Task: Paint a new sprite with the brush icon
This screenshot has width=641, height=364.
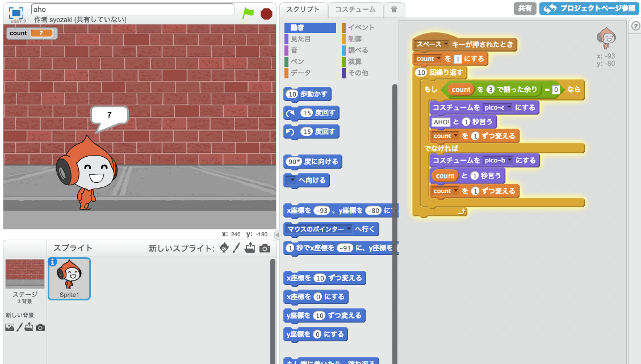Action: point(236,248)
